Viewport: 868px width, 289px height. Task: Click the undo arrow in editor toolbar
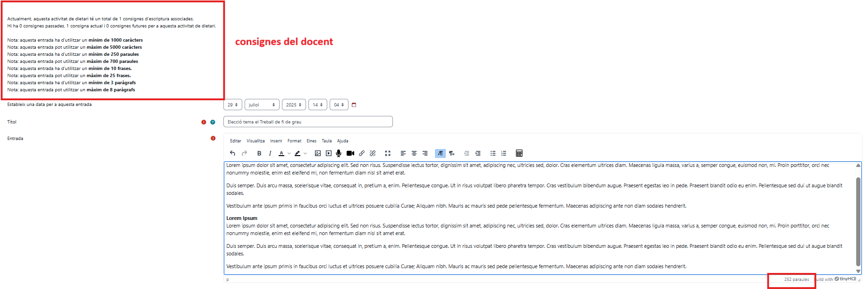point(232,153)
